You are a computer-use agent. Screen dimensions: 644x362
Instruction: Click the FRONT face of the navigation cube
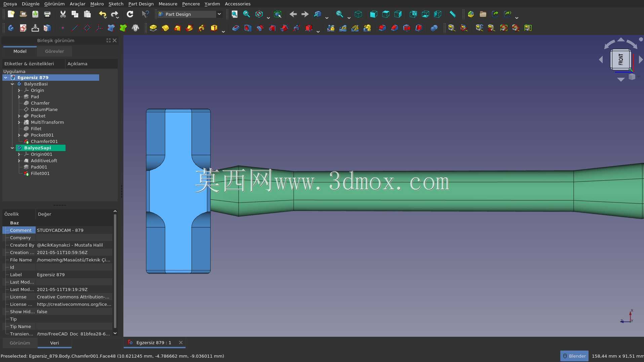pyautogui.click(x=621, y=60)
